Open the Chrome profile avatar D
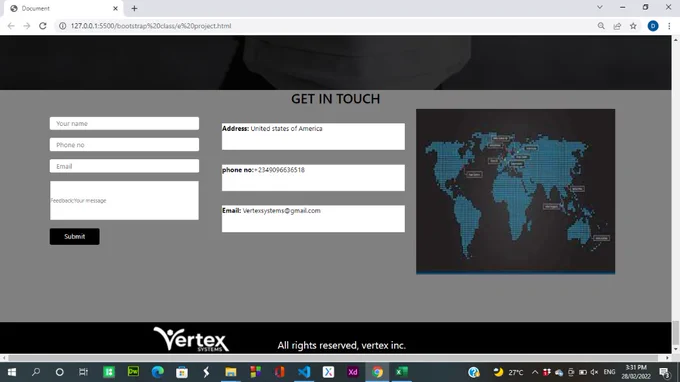The width and height of the screenshot is (680, 382). 653,26
